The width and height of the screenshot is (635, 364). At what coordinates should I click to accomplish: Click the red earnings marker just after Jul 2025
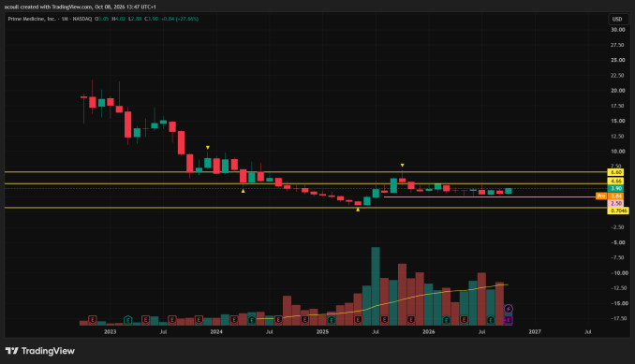384,320
